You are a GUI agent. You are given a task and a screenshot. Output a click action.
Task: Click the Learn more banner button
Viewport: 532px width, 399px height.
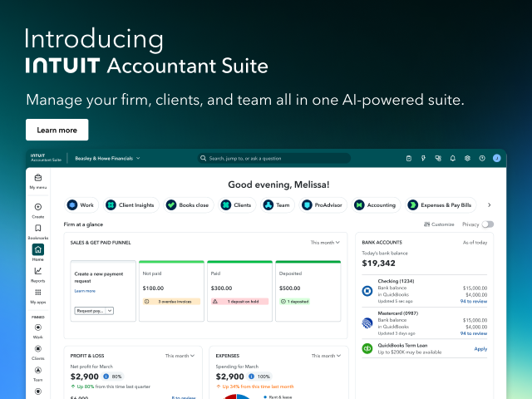click(57, 130)
